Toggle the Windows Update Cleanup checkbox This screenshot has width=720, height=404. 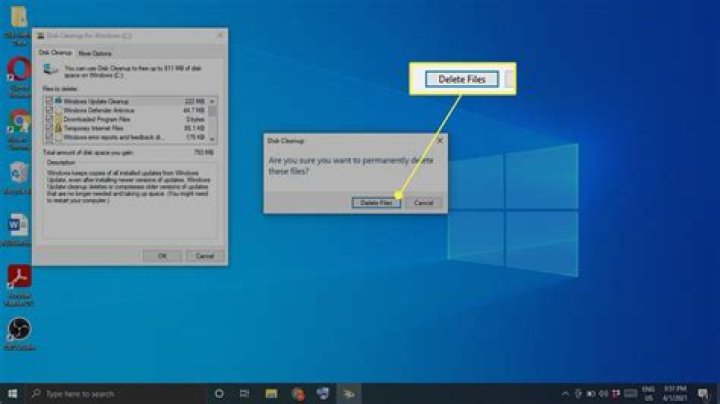coord(49,101)
